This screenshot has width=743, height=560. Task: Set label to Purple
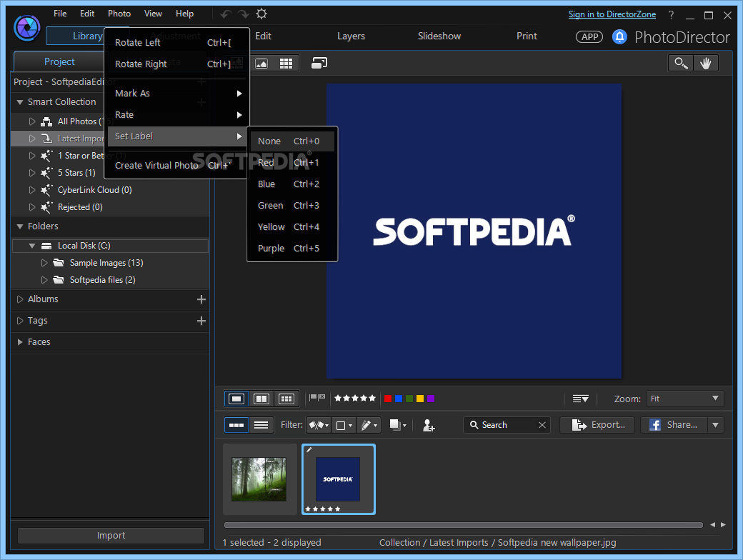292,249
